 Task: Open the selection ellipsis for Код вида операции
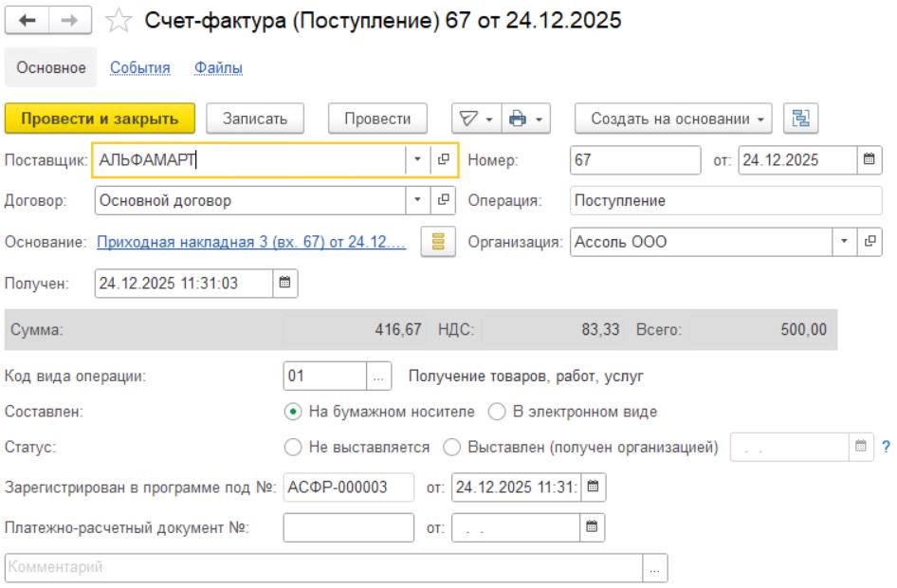[x=378, y=377]
